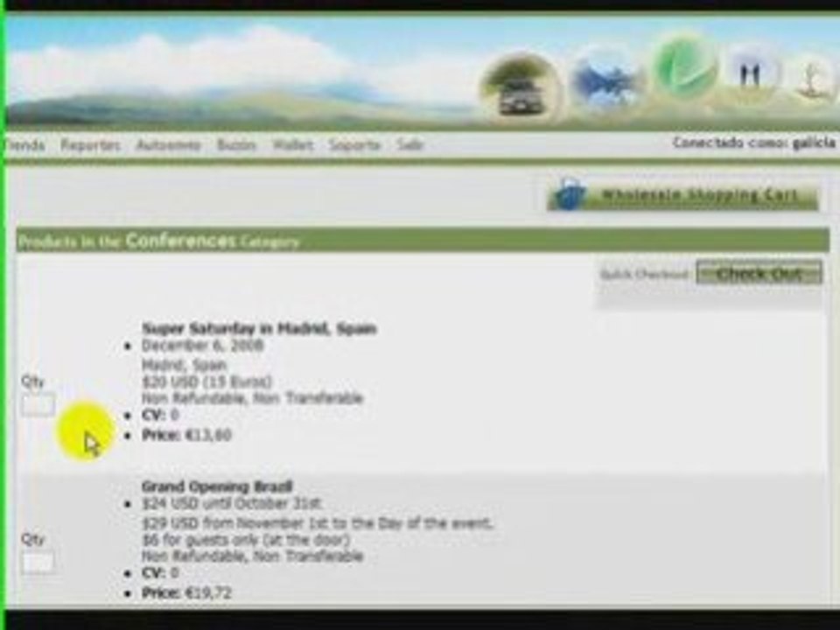Select the Grand Opening Brazil title

click(217, 486)
